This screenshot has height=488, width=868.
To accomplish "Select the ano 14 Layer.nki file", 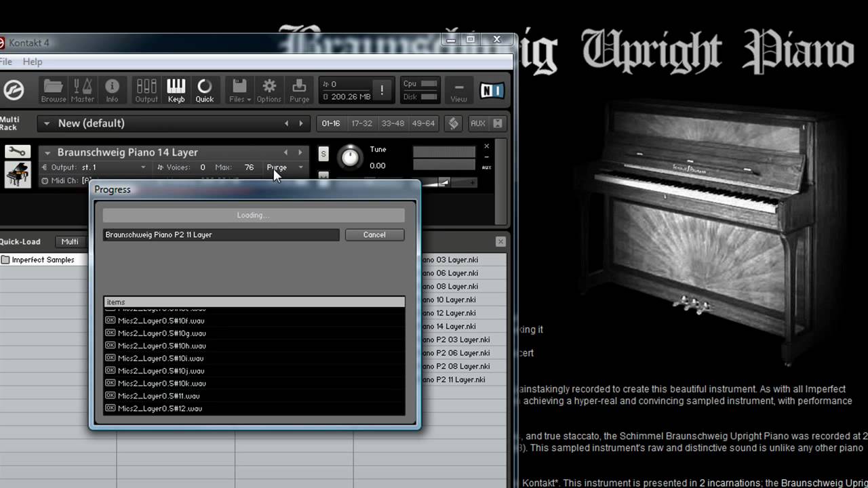I will pyautogui.click(x=450, y=326).
